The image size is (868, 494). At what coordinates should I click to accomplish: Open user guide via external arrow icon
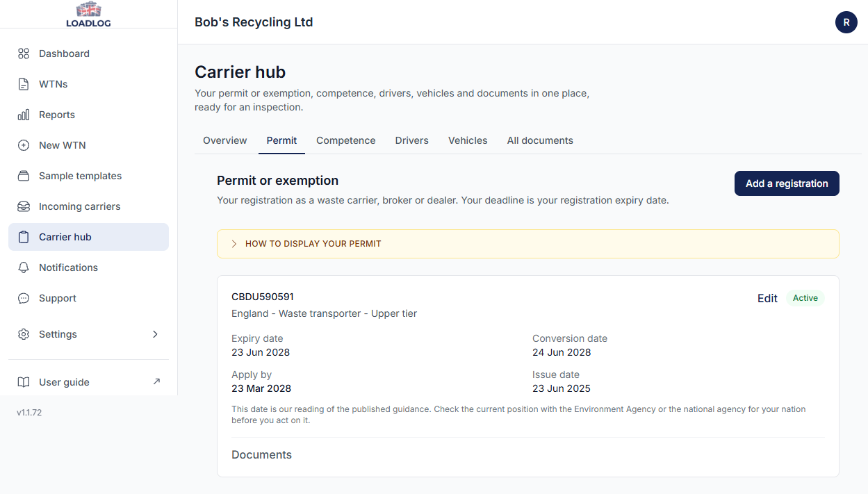[156, 381]
